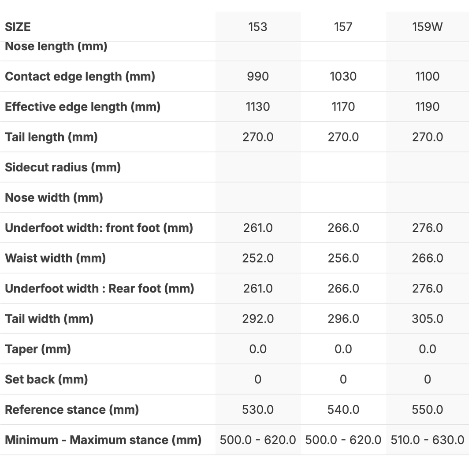Image resolution: width=476 pixels, height=467 pixels.
Task: Select waist width value 252.0
Action: 258,258
